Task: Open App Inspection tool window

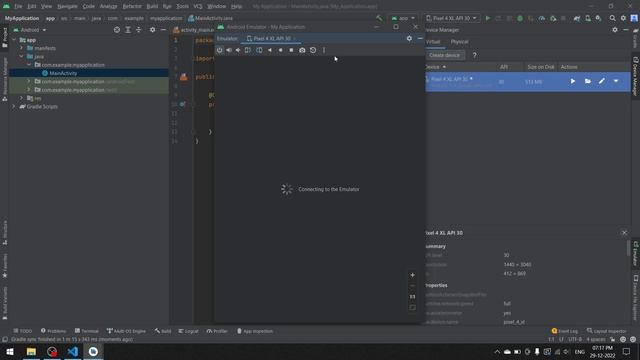Action: 255,331
